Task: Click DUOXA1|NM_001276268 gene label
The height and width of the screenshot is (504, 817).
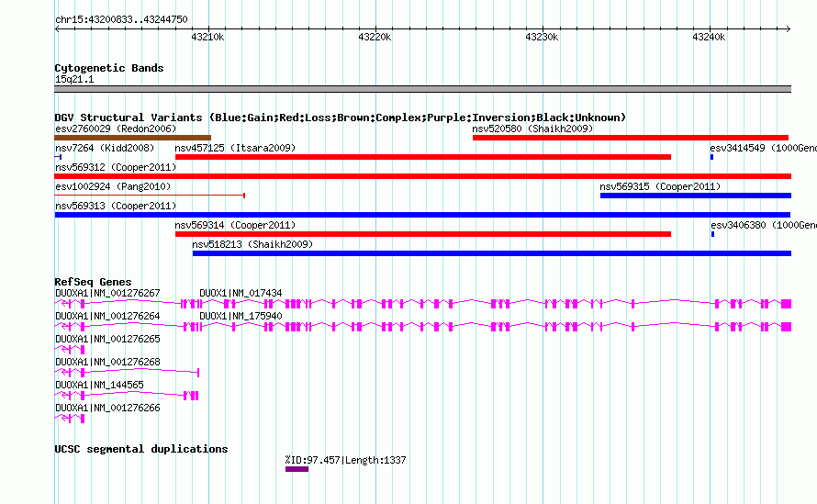Action: tap(107, 362)
